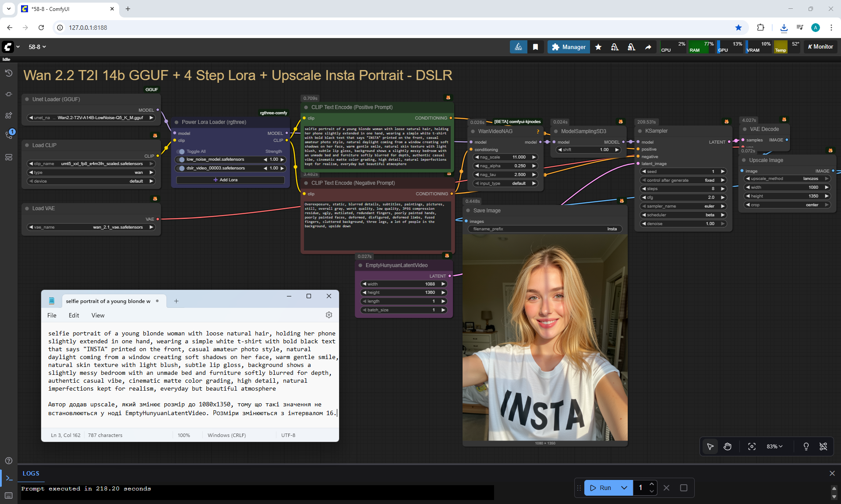Open the View menu in Notepad
Viewport: 841px width, 504px height.
coord(98,315)
